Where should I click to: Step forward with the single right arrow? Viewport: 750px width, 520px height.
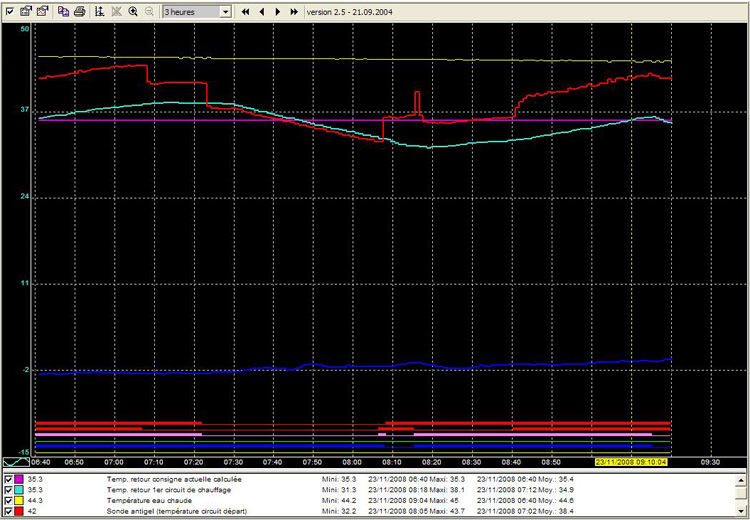tap(278, 11)
